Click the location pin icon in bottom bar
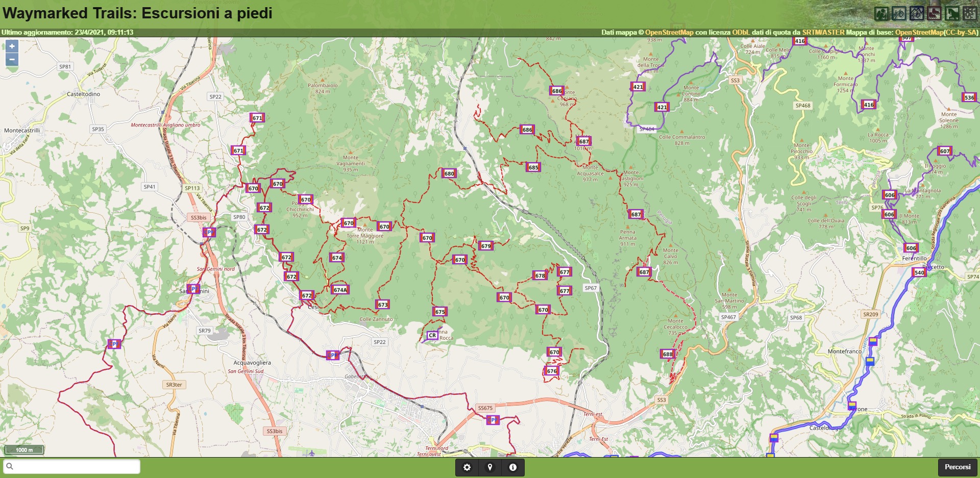The width and height of the screenshot is (980, 478). (491, 467)
